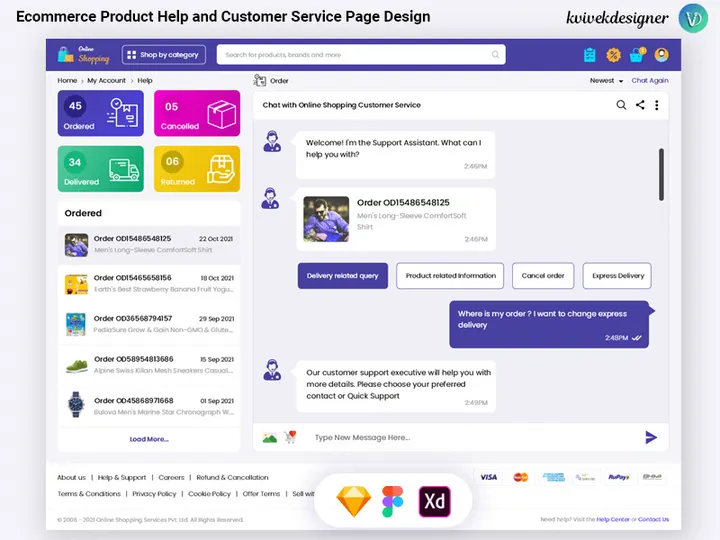Click the Adobe XD app icon
The height and width of the screenshot is (540, 720).
pos(434,501)
